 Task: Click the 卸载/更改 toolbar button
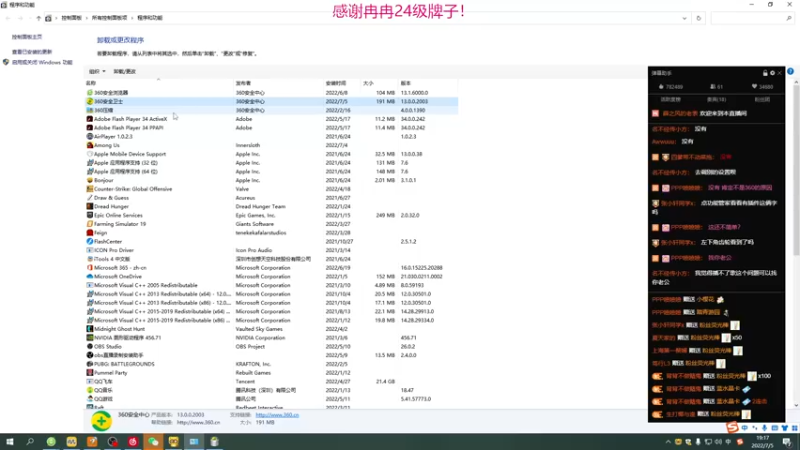pos(124,71)
